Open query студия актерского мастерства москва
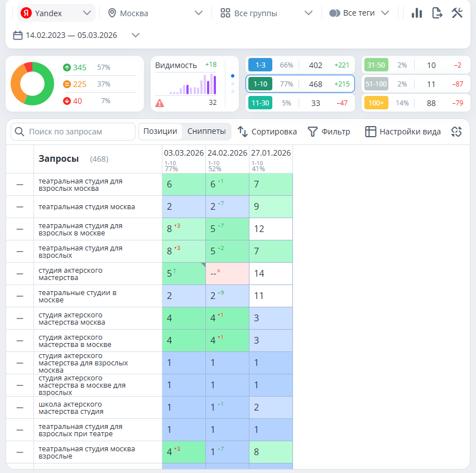 pyautogui.click(x=72, y=318)
